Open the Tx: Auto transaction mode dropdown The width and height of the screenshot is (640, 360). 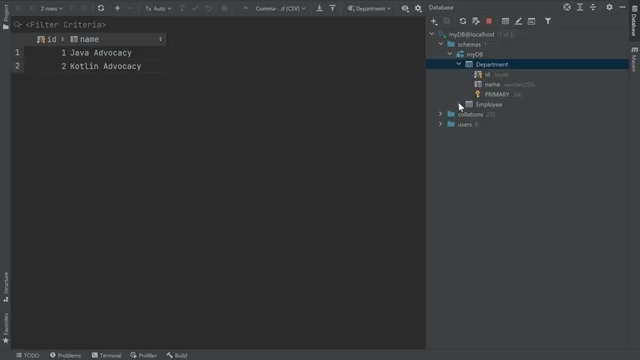coord(158,8)
